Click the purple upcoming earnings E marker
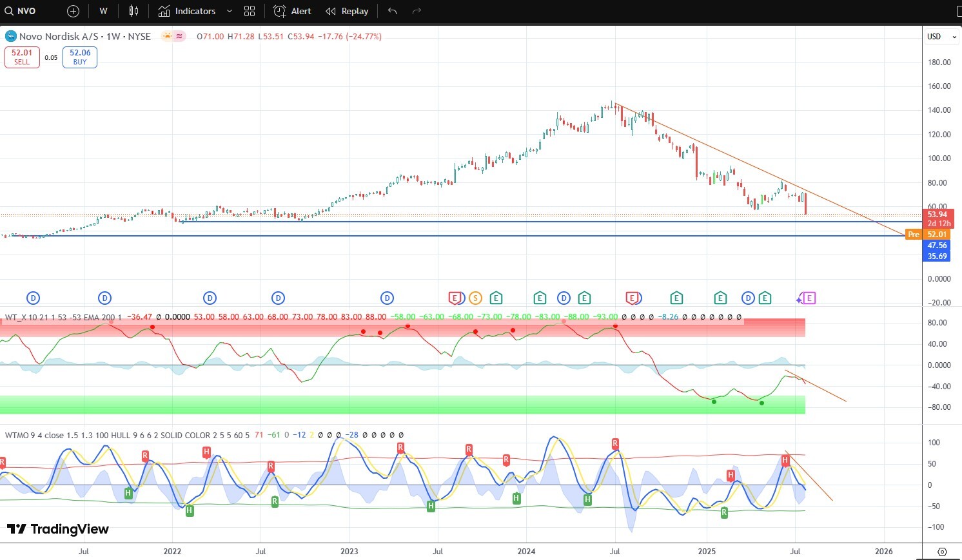This screenshot has width=962, height=560. 810,298
